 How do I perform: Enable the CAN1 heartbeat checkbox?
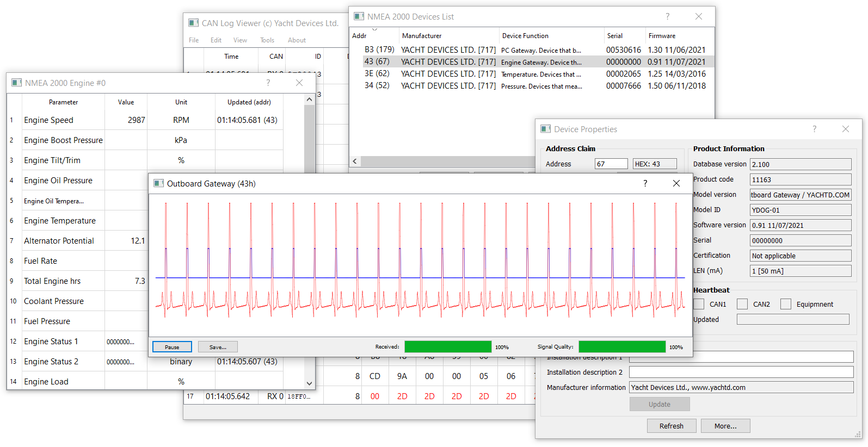click(699, 304)
